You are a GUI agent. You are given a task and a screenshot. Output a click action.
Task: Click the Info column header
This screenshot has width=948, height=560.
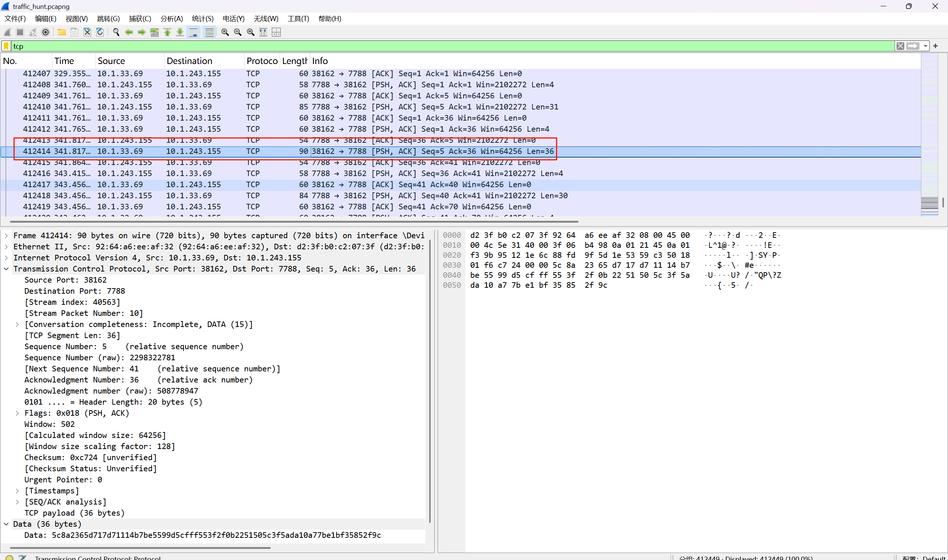320,61
